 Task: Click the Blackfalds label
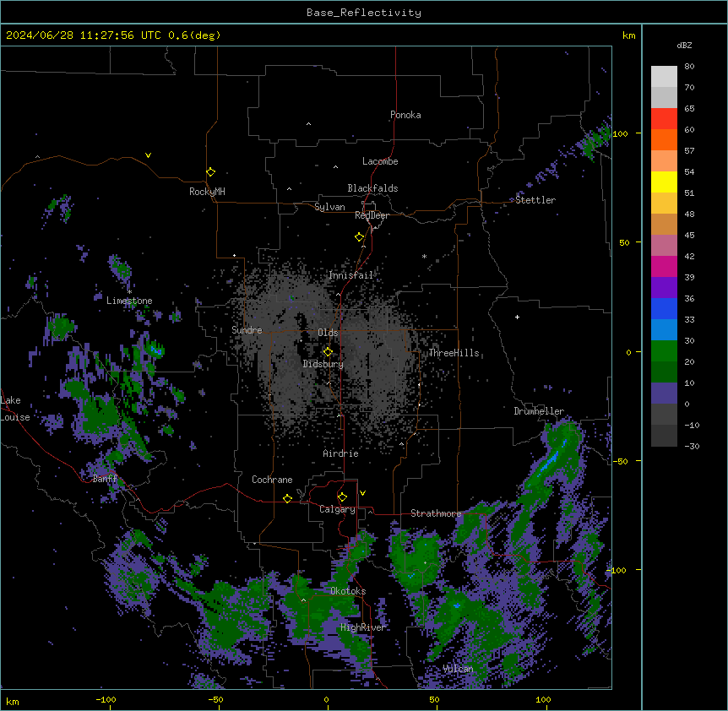372,188
